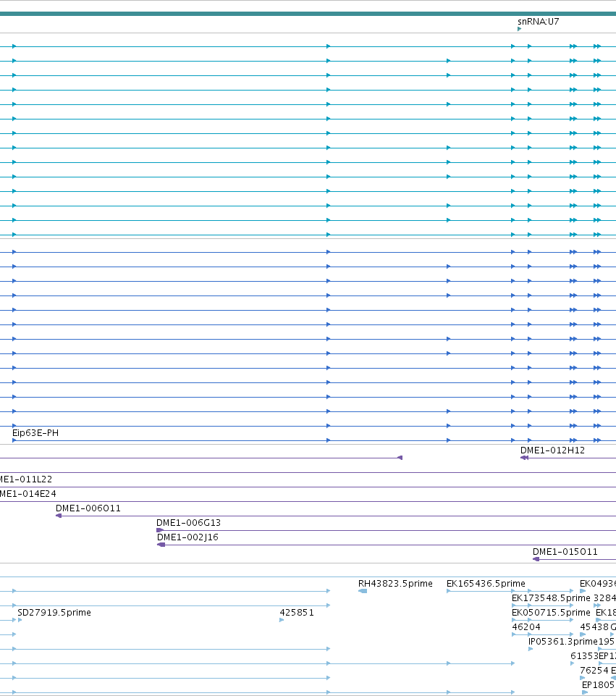
Task: Click the IP05361.3prime EST label
Action: pyautogui.click(x=562, y=642)
